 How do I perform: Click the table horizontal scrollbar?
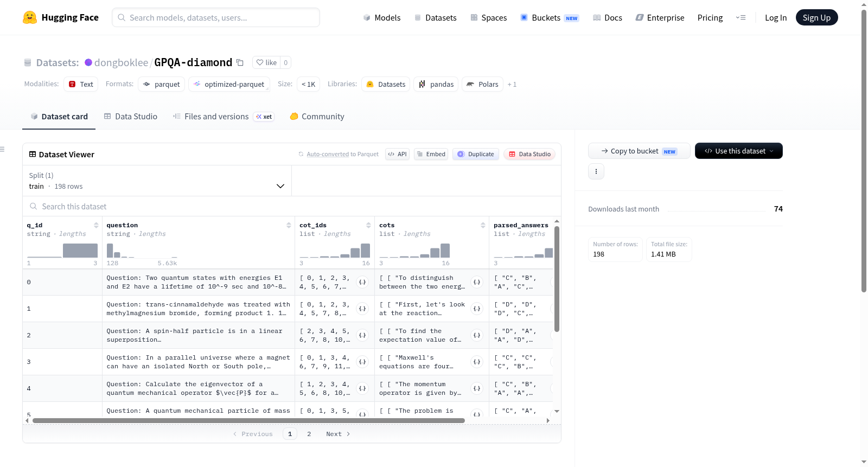[248, 420]
